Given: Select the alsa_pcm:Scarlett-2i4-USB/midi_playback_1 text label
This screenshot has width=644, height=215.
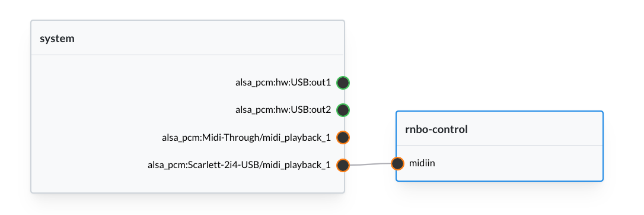Looking at the screenshot, I should pos(239,165).
